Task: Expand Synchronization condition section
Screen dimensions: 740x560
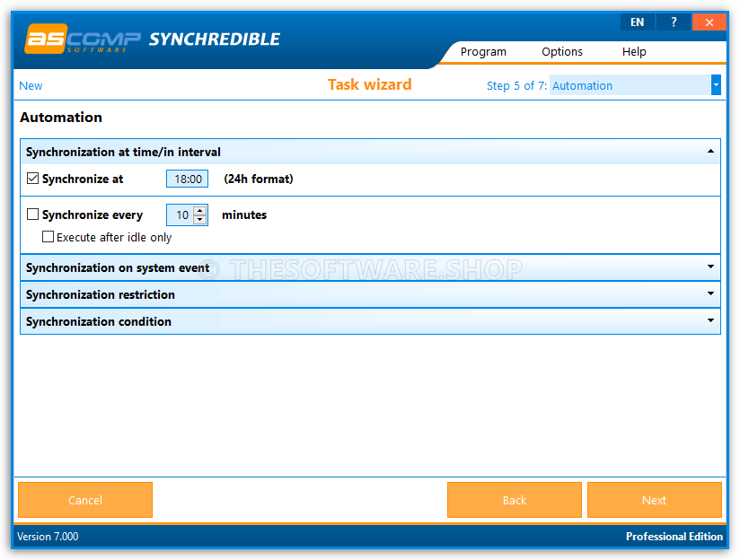Action: [371, 321]
